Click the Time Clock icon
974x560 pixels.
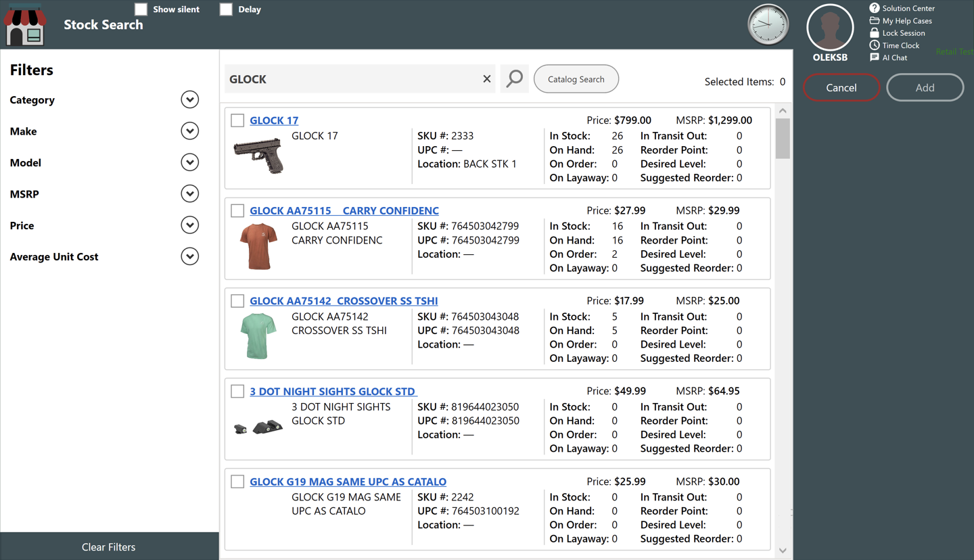[875, 45]
